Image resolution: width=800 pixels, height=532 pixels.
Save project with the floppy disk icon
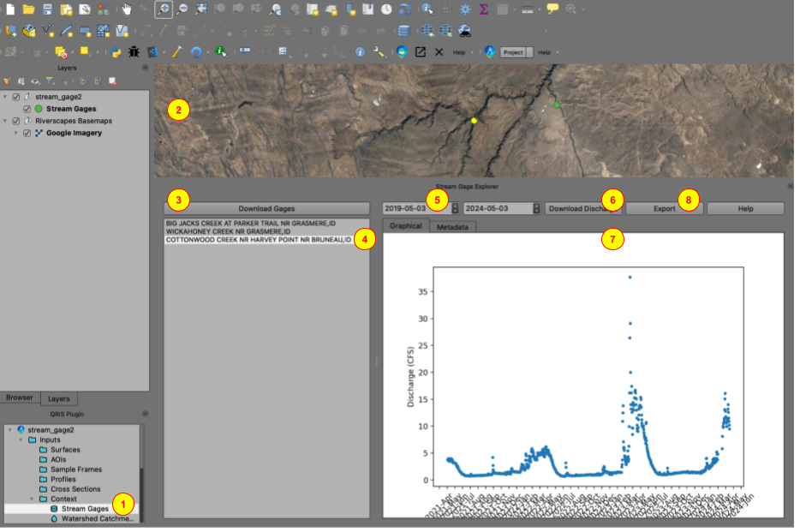(47, 9)
